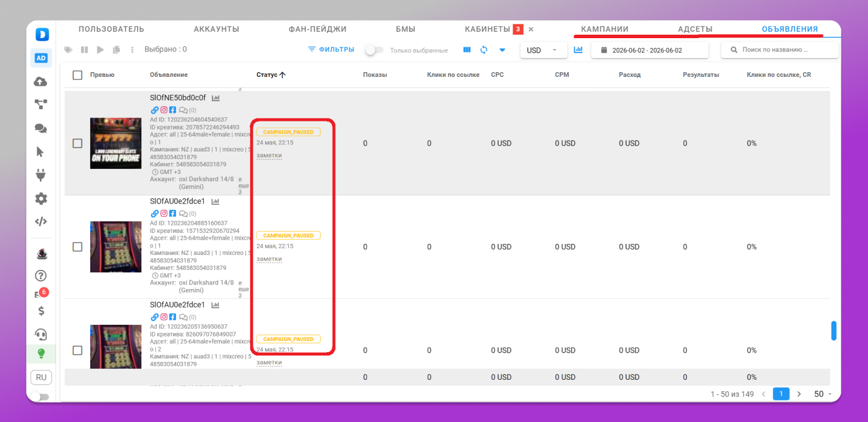The width and height of the screenshot is (868, 422).
Task: Click the dollar sign billing icon
Action: [x=41, y=311]
